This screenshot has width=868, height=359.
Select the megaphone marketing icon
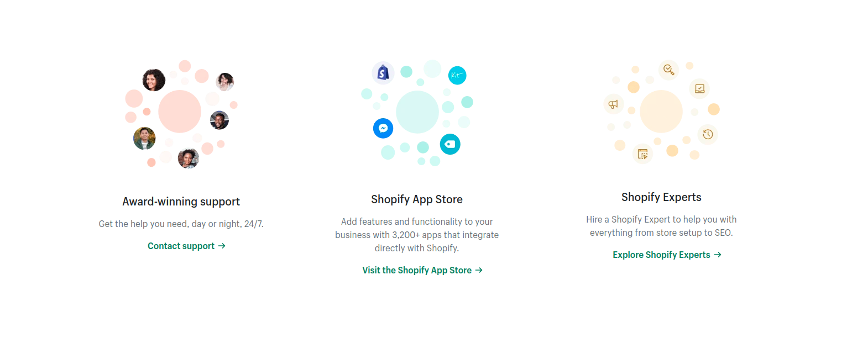[x=613, y=104]
